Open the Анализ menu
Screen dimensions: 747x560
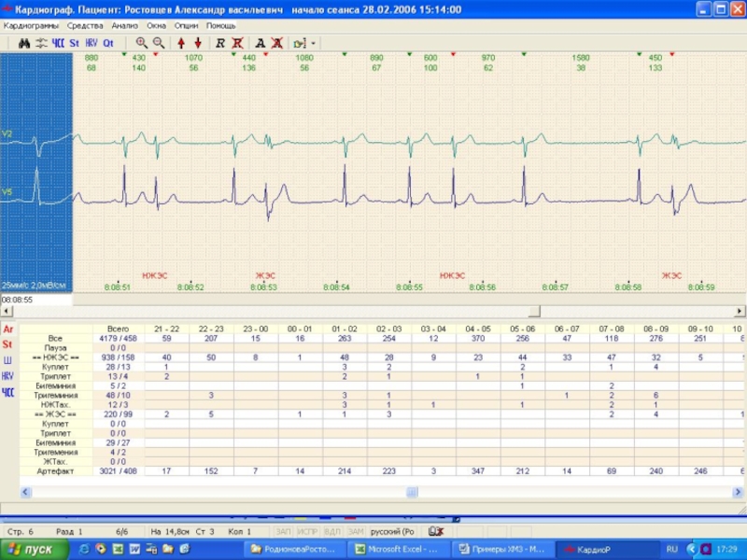click(x=125, y=26)
